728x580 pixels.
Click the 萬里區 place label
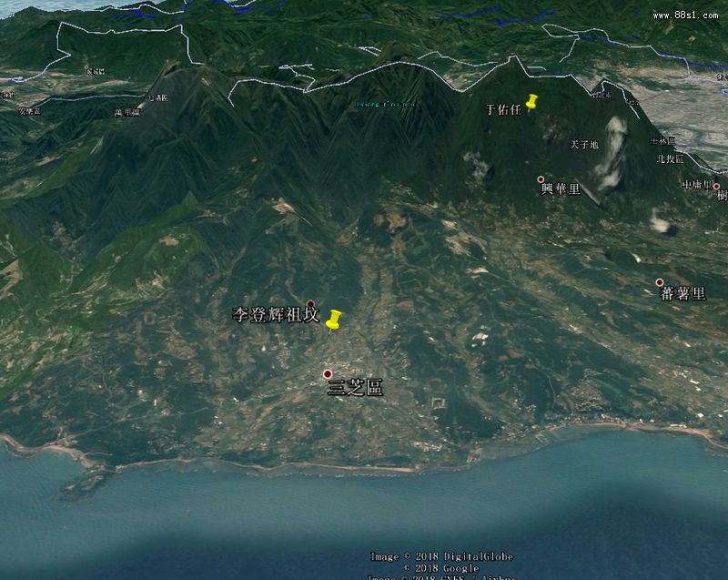[x=127, y=112]
